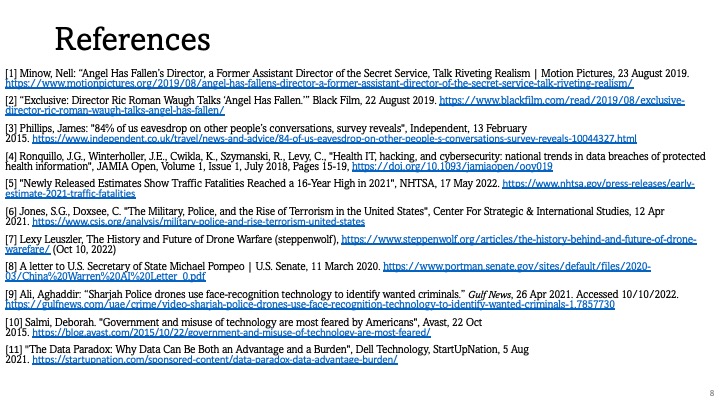The image size is (720, 405).
Task: Click the References slide title
Action: coord(132,39)
